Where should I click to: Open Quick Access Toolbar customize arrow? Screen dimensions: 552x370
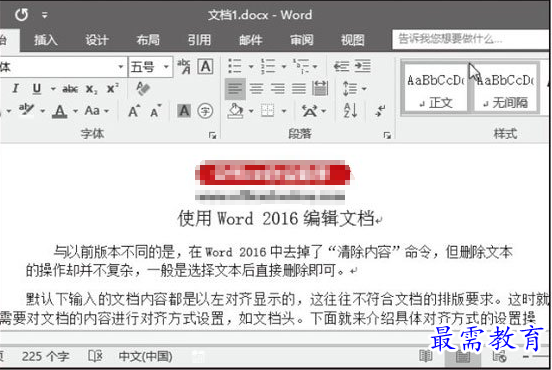pos(44,15)
